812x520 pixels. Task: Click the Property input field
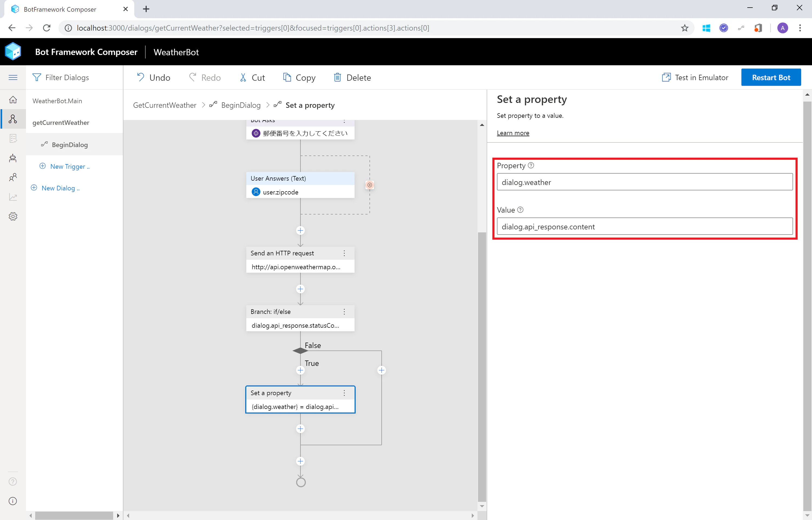click(645, 182)
